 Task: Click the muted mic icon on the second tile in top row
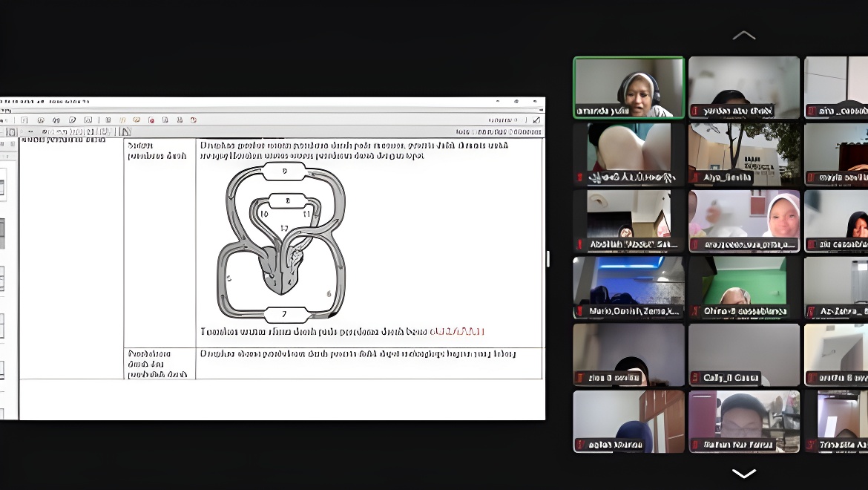click(695, 111)
